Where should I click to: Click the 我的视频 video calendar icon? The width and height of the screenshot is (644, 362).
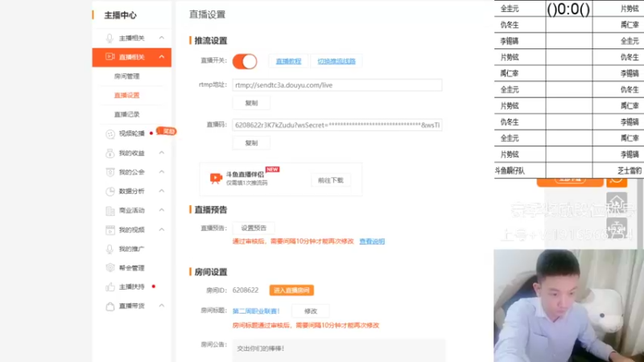point(110,230)
